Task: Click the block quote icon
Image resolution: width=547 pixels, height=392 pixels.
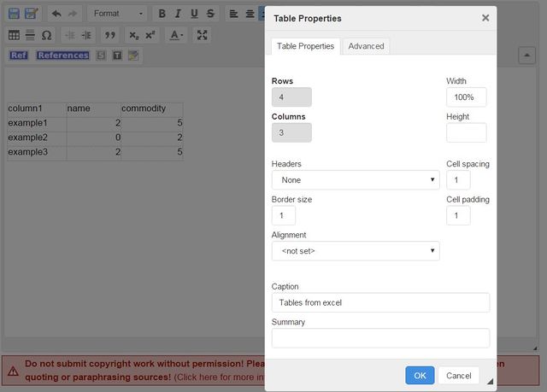Action: pos(109,35)
